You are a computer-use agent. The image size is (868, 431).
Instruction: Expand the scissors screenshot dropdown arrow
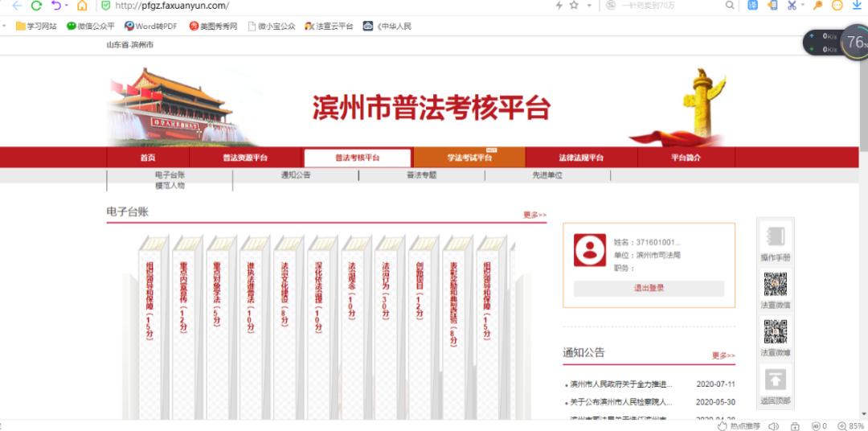pos(802,6)
